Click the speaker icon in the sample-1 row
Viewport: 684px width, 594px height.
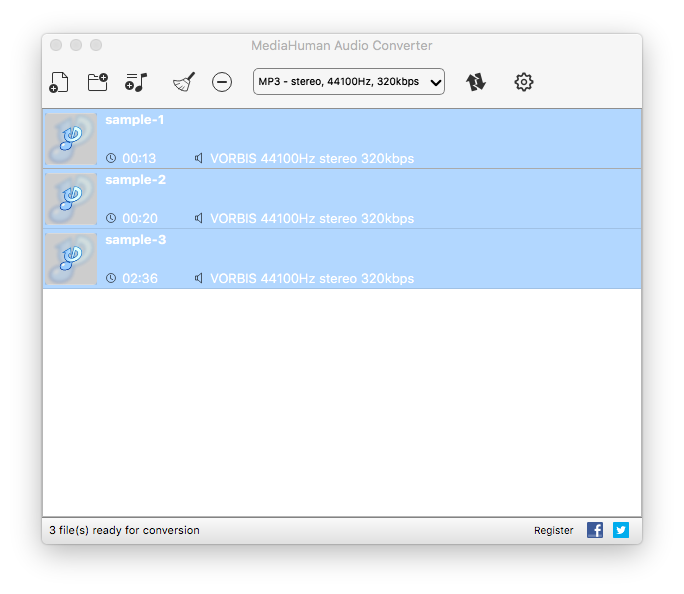199,158
